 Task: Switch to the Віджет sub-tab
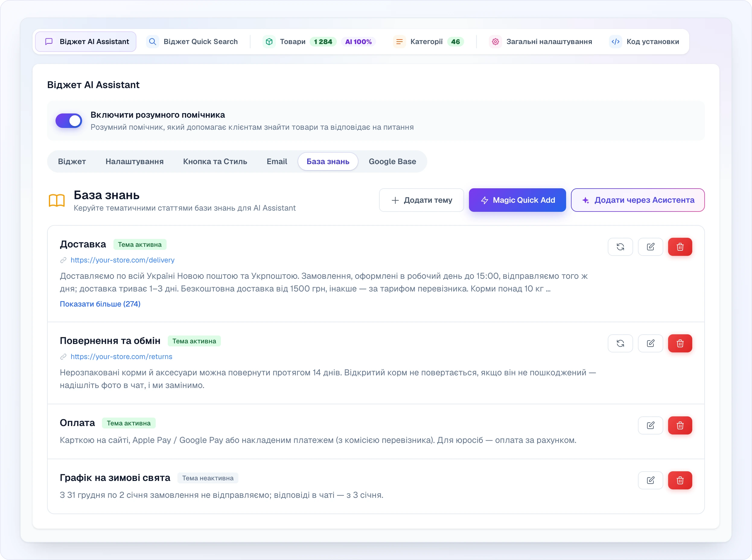(72, 162)
